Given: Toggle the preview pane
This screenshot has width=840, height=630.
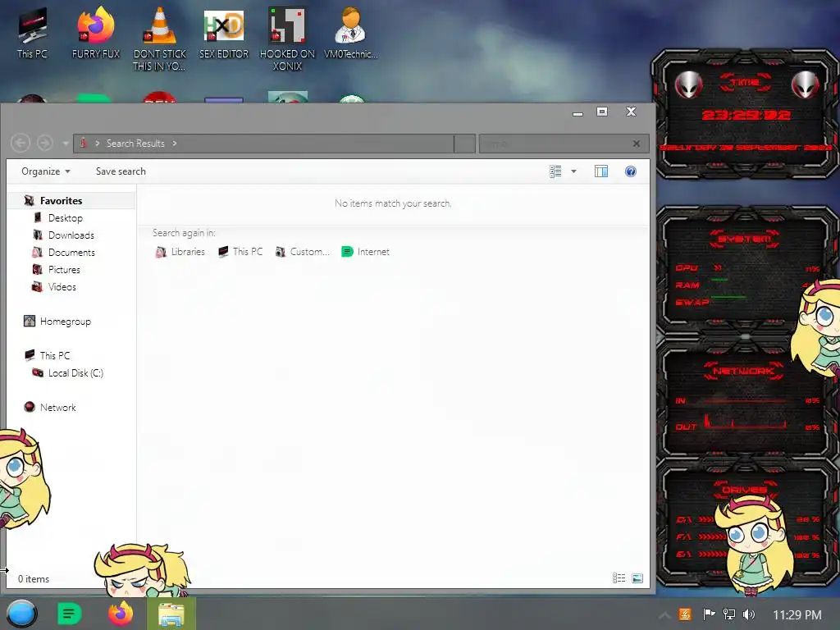Looking at the screenshot, I should coord(601,171).
